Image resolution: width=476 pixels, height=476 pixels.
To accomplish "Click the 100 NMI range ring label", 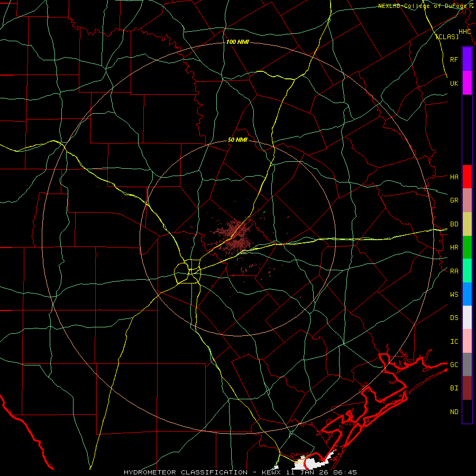I will tap(237, 42).
